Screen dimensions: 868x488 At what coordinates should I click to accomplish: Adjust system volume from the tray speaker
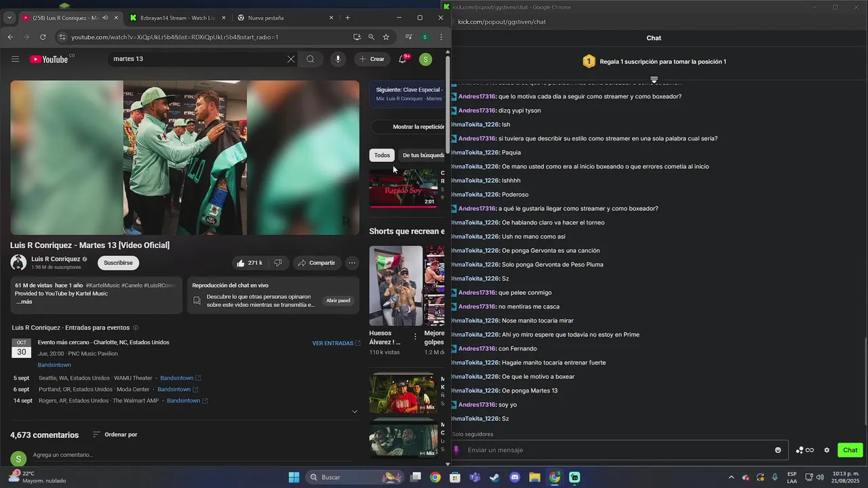[x=820, y=477]
